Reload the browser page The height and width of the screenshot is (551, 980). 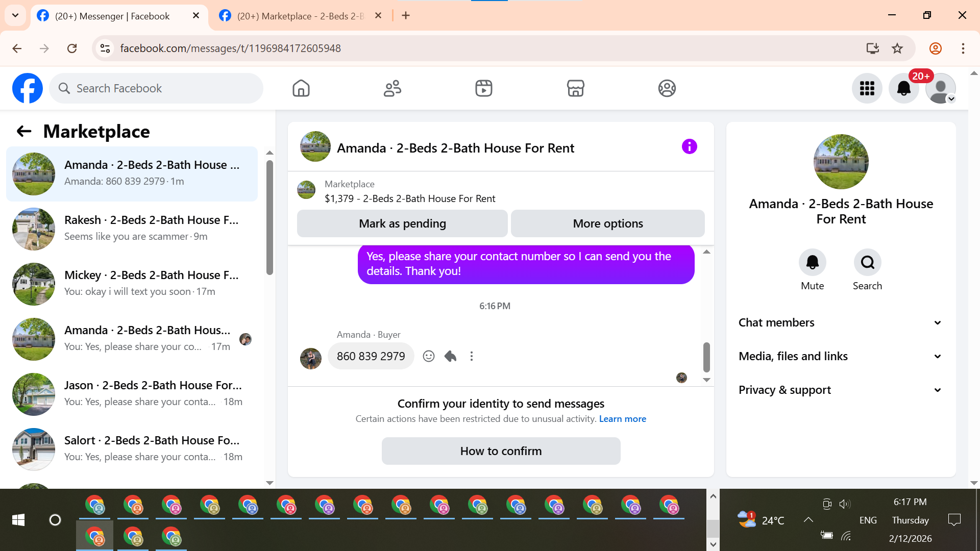click(x=72, y=48)
